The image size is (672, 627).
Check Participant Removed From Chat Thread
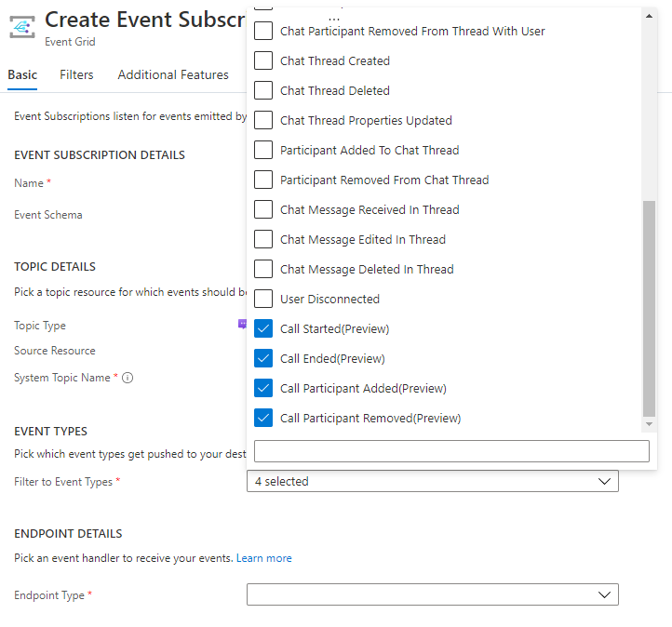coord(263,180)
